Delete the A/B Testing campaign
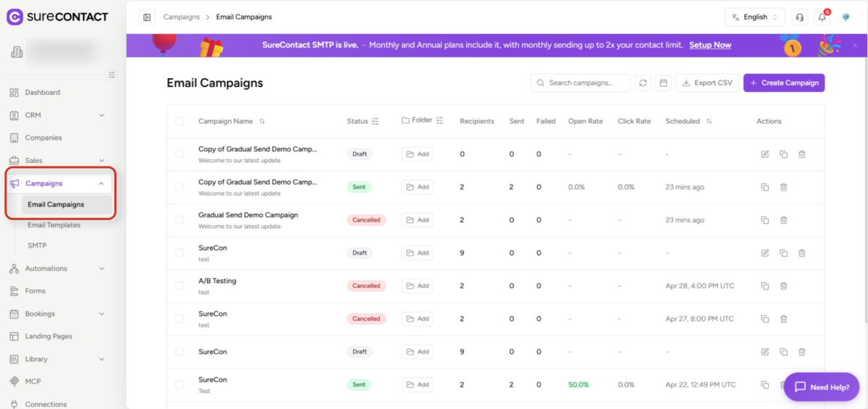This screenshot has width=868, height=409. (x=783, y=286)
